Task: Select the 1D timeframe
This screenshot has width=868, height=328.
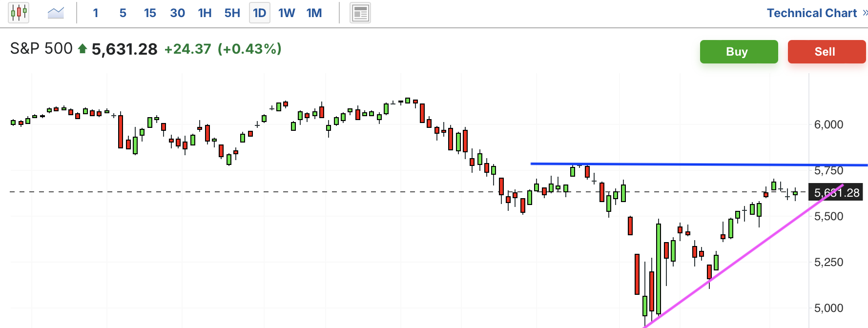Action: pyautogui.click(x=260, y=13)
